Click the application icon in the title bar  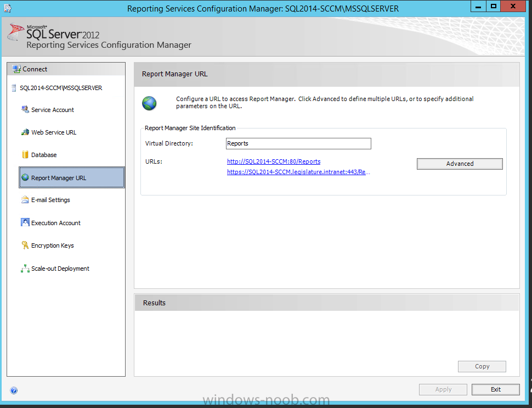coord(8,8)
